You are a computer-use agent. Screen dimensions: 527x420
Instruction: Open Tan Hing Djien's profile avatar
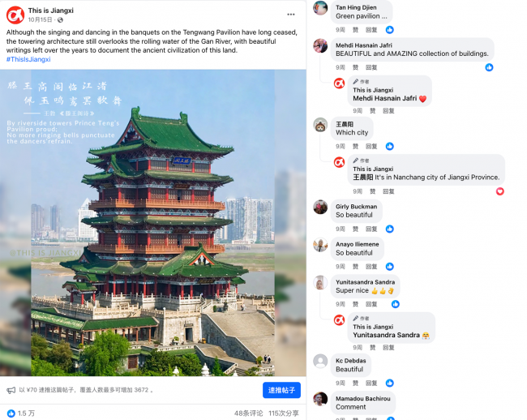(x=320, y=8)
